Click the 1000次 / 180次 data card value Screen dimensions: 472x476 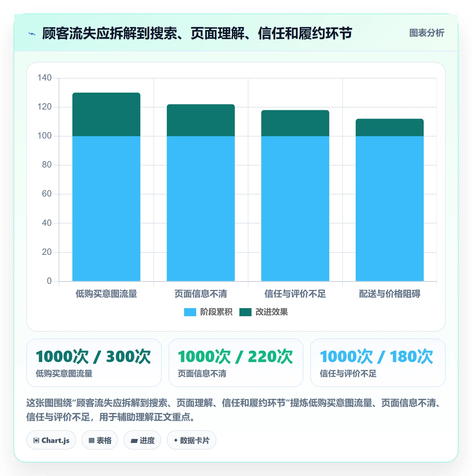click(377, 357)
